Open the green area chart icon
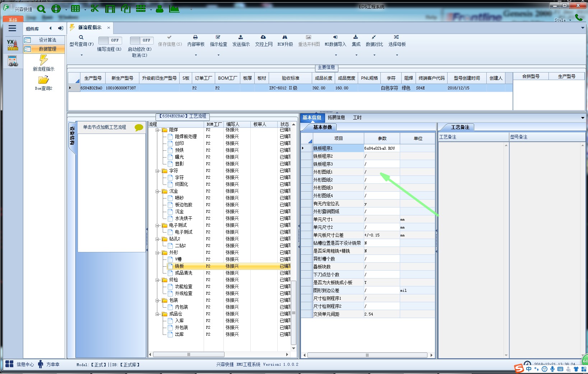 (174, 9)
